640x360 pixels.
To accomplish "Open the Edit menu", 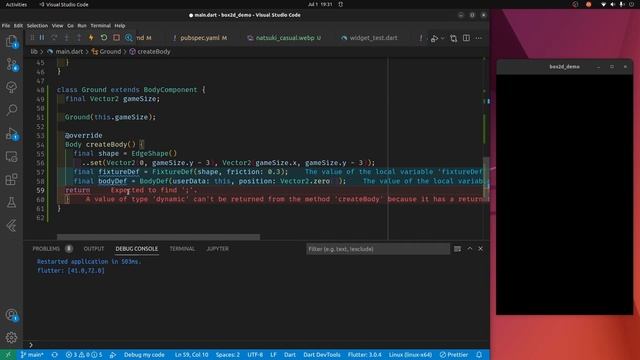I will pyautogui.click(x=18, y=25).
